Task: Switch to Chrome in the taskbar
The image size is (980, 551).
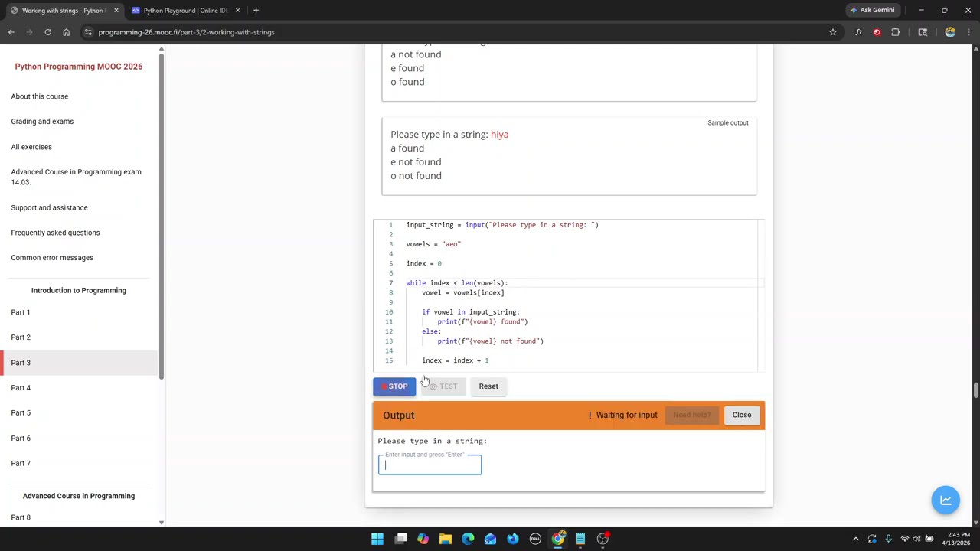Action: coord(558,539)
